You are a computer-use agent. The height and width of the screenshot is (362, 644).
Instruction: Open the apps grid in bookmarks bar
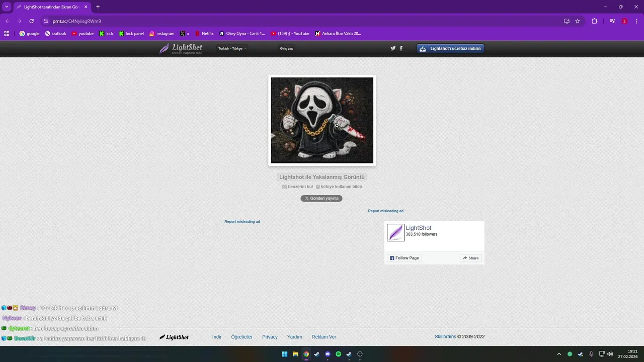click(x=7, y=34)
